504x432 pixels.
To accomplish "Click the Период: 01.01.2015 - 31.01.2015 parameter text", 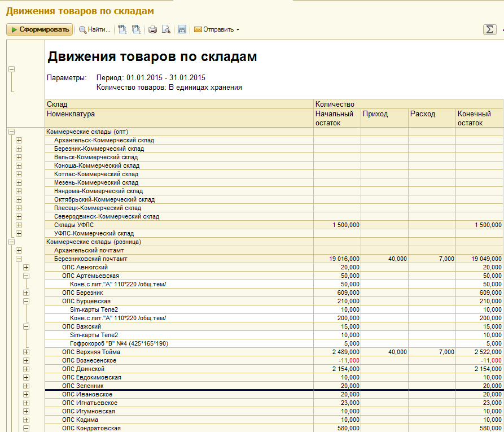I will pyautogui.click(x=151, y=77).
